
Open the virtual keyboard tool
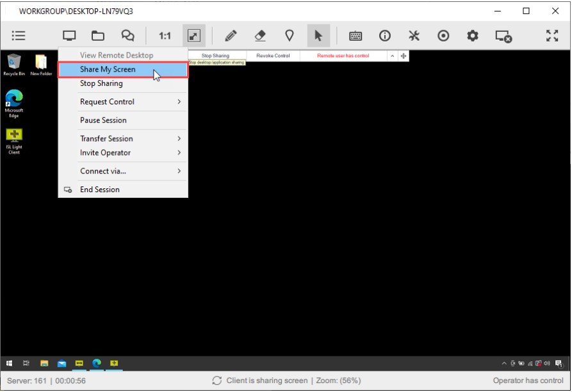pyautogui.click(x=355, y=35)
